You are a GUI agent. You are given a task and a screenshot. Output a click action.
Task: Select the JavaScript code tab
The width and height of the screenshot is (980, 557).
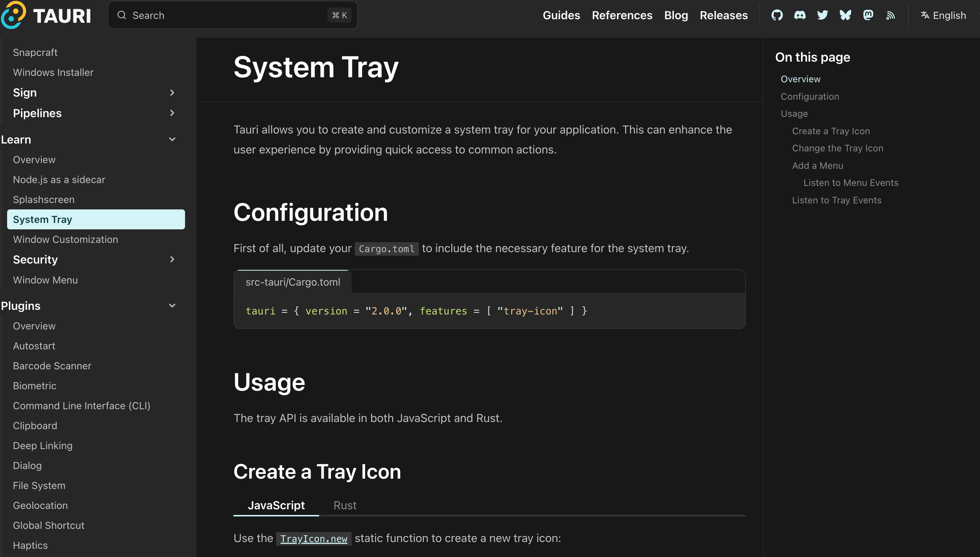276,505
